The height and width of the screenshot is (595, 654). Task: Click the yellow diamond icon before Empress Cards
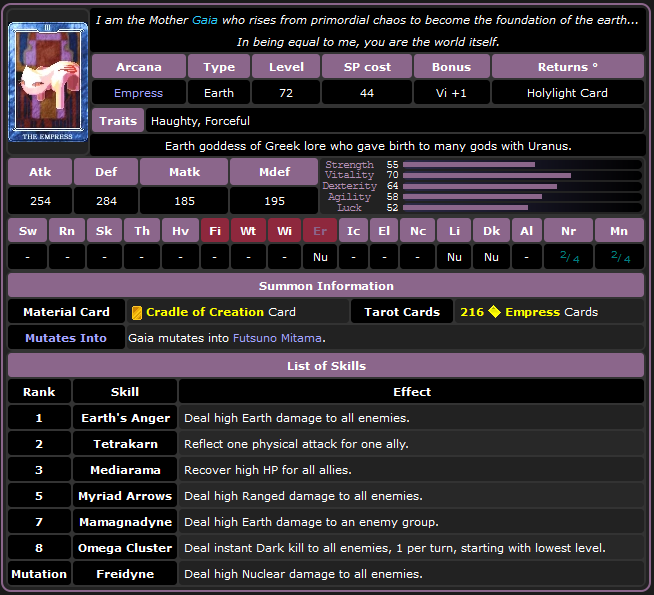click(x=494, y=312)
